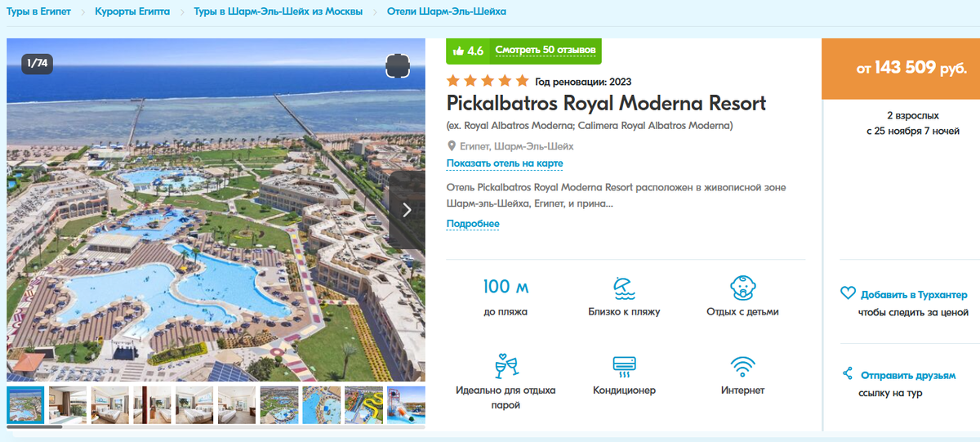Select the fifth photo thumbnail
Viewport: 980px width, 442px height.
point(194,404)
